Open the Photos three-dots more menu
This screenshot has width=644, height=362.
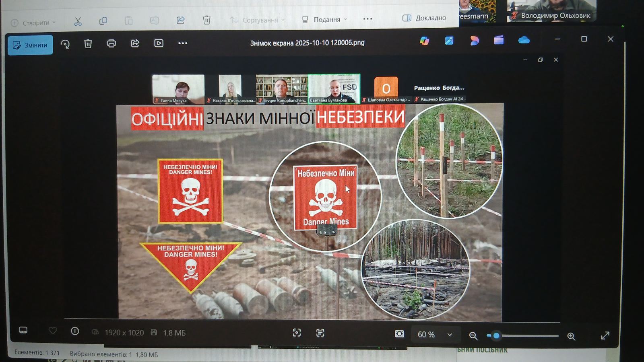pyautogui.click(x=183, y=43)
